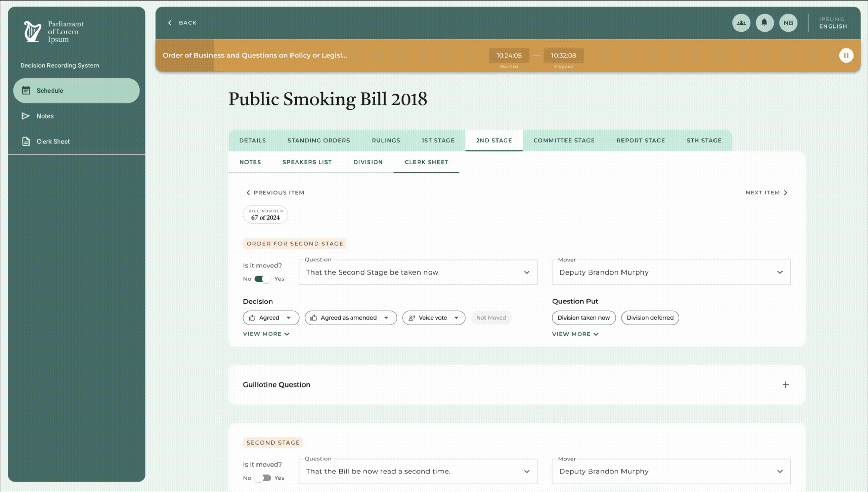Go to the Next Item

[766, 193]
